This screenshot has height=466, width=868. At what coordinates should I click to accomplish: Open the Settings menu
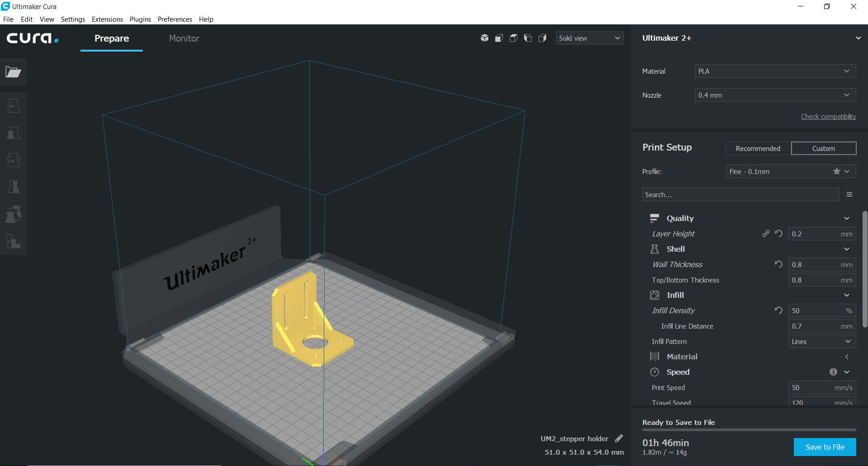click(73, 19)
